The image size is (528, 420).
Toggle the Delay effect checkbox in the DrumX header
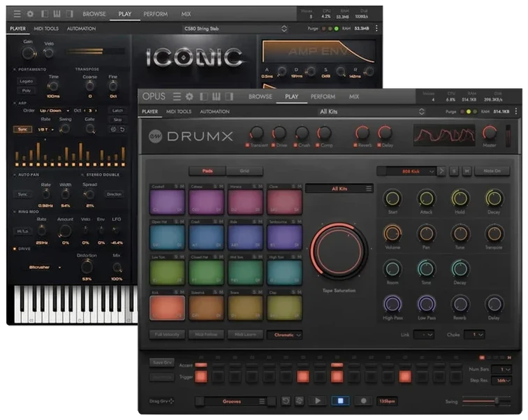[379, 145]
